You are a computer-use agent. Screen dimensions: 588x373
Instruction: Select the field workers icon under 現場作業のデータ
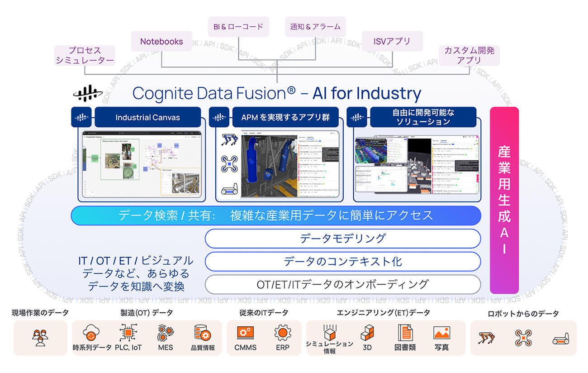pos(40,337)
